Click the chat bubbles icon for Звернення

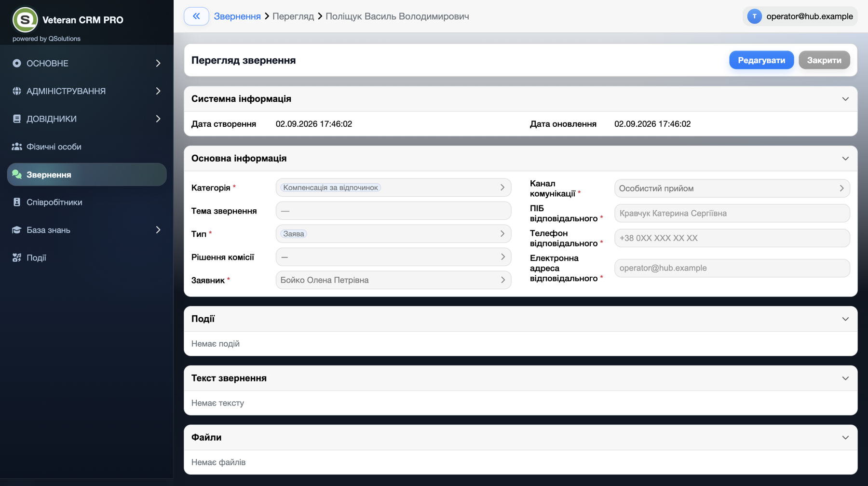pos(17,175)
